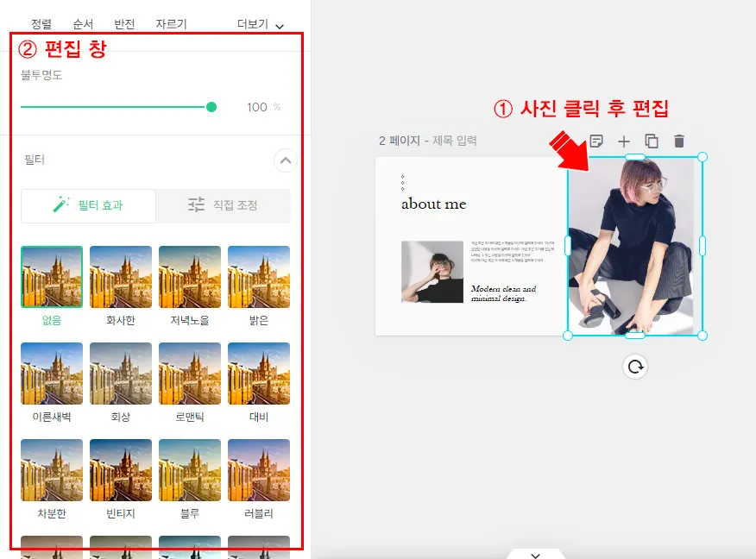Click the opacity value field 100
The image size is (756, 559).
257,107
